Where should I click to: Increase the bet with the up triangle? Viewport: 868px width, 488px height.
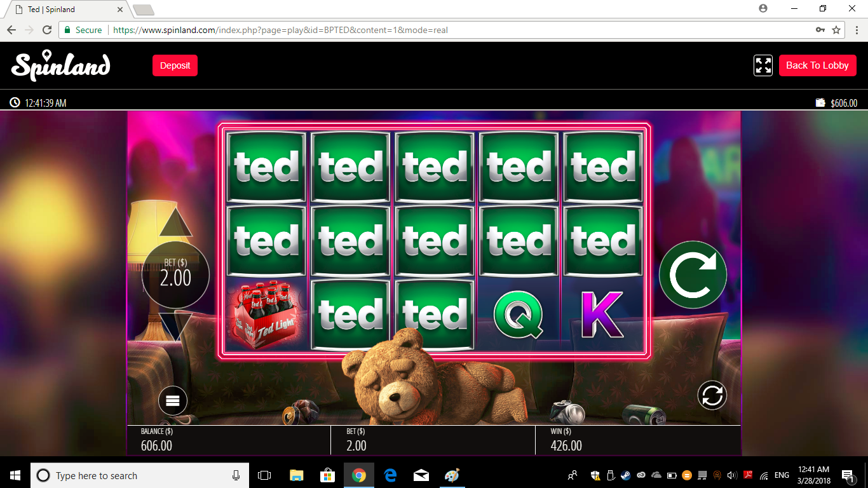click(x=175, y=223)
